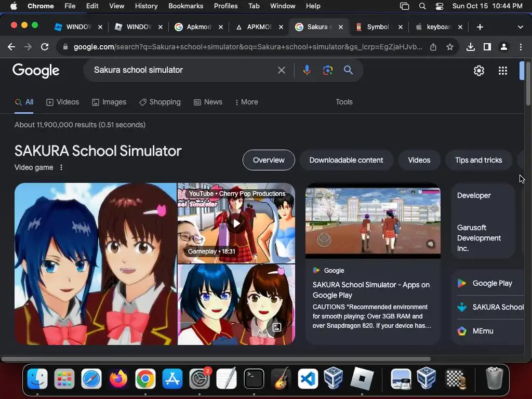Open the History menu

146,6
